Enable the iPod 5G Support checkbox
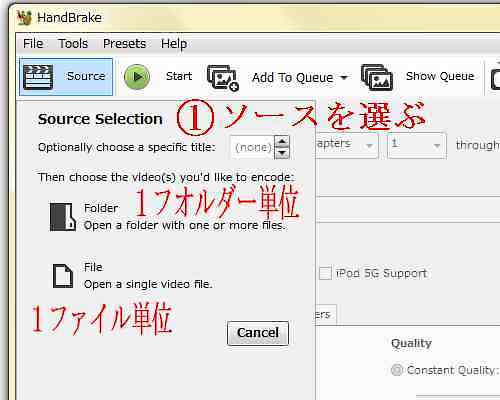The image size is (500, 400). (325, 273)
